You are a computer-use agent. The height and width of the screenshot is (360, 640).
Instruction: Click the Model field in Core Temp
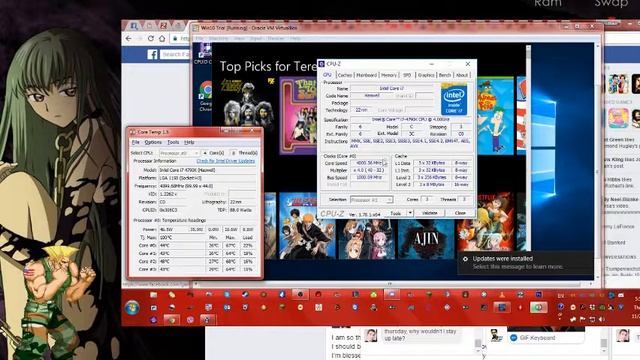[x=207, y=170]
